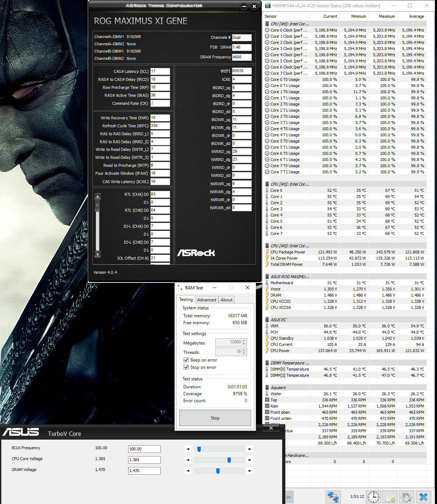Stop the running RAM Test

(215, 418)
